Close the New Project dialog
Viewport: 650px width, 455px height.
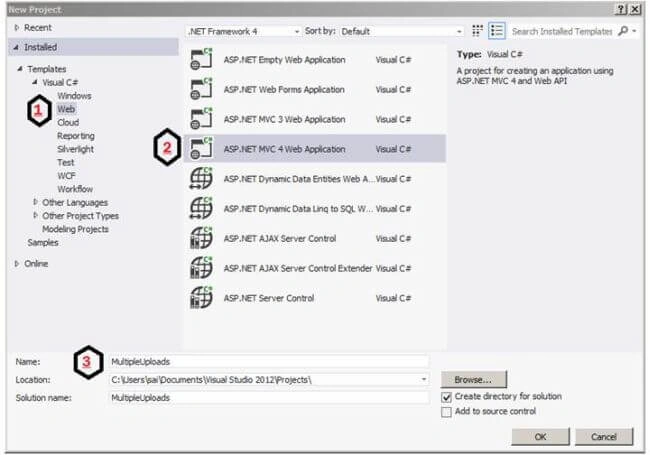(635, 10)
